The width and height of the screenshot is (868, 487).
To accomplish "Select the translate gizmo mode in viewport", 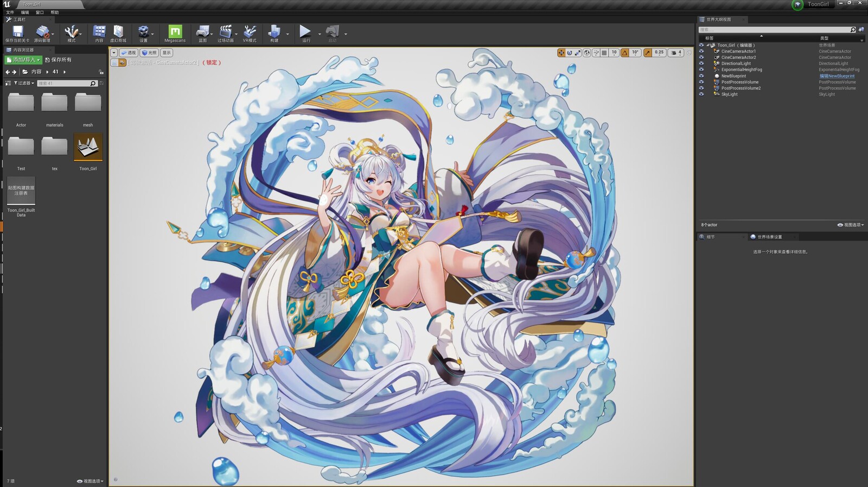I will pyautogui.click(x=561, y=53).
